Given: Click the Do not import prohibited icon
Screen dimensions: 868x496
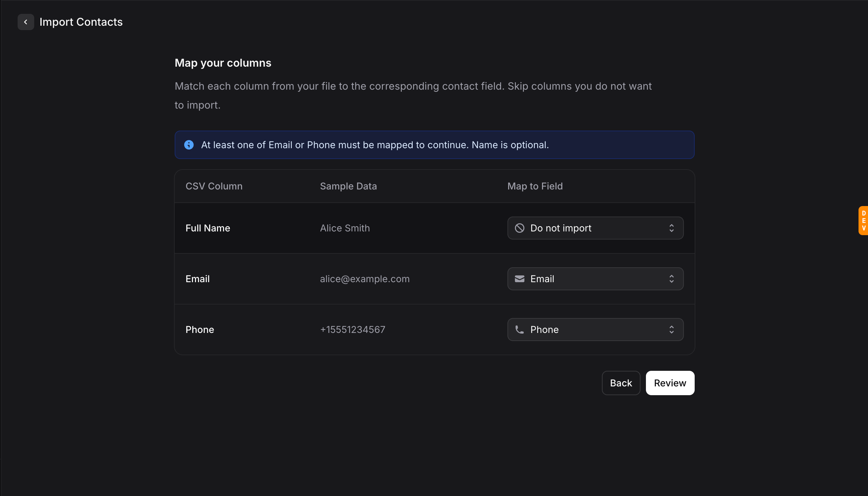Looking at the screenshot, I should pos(519,228).
